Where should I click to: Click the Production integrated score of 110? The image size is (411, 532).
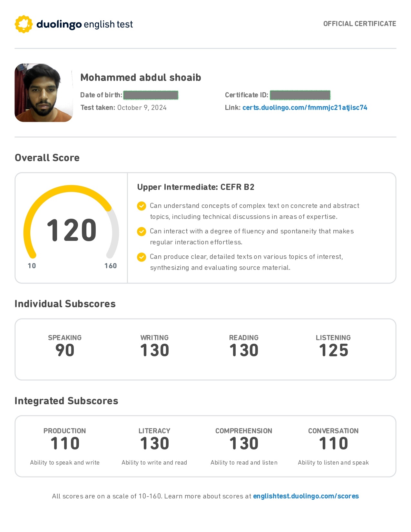click(x=65, y=443)
